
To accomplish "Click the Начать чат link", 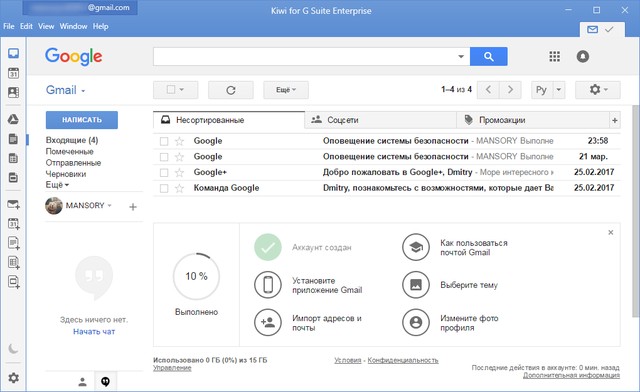I will [94, 332].
